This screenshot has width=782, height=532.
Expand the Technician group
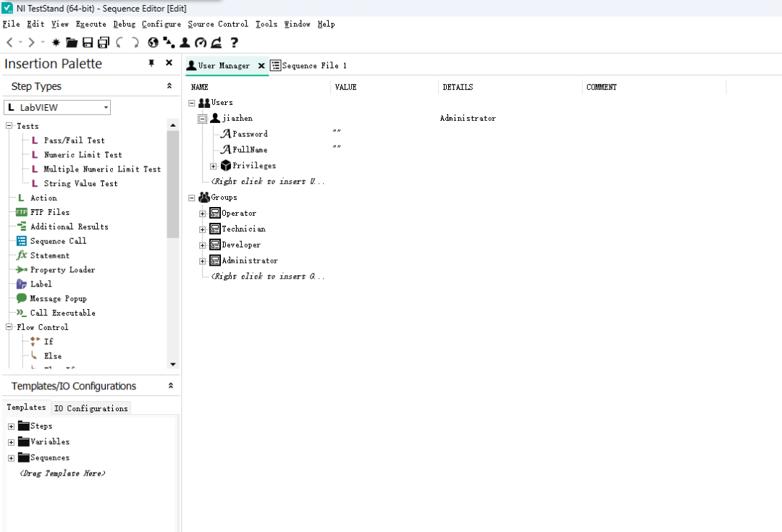(203, 229)
